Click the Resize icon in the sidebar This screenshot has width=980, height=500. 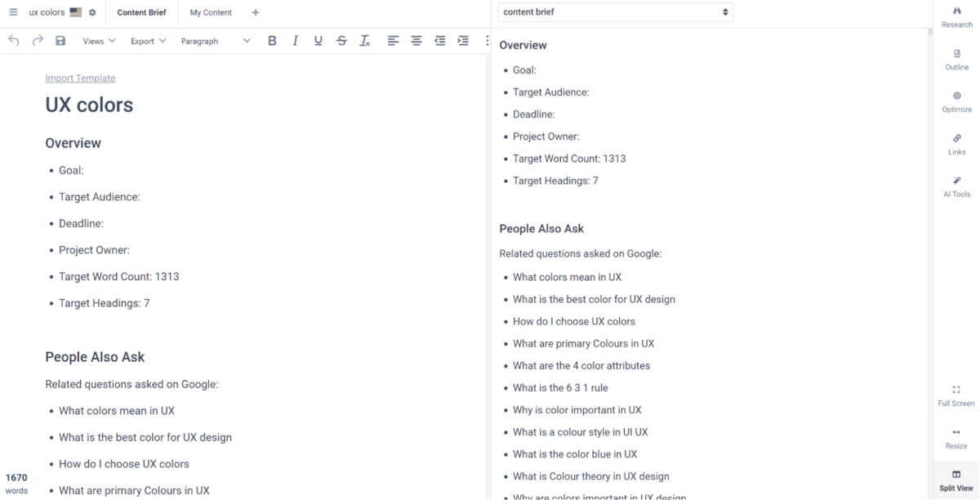pos(955,440)
